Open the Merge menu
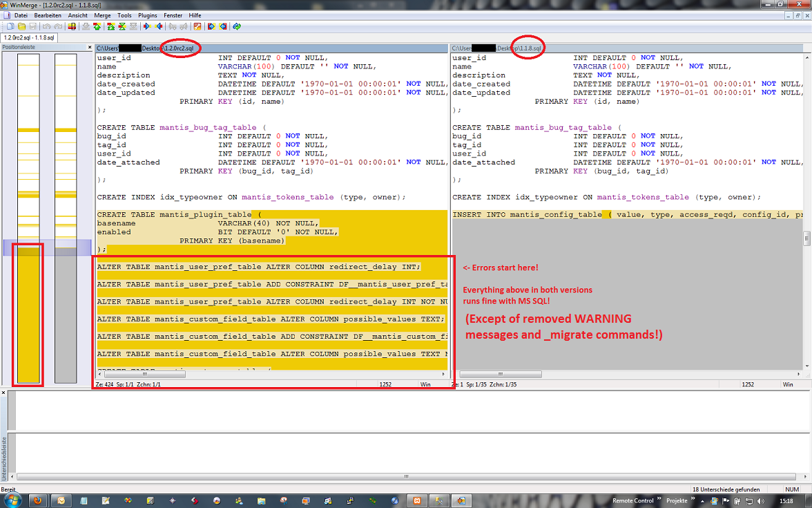812x508 pixels. pyautogui.click(x=102, y=15)
